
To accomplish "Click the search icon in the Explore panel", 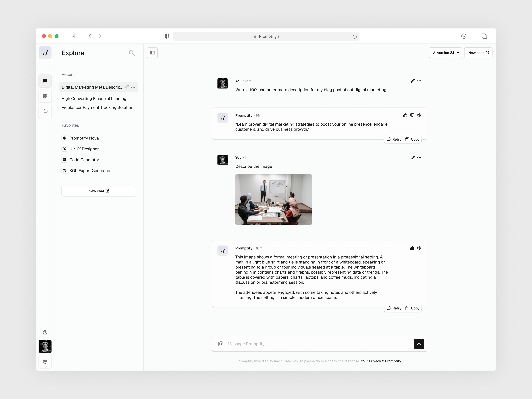I will click(132, 53).
